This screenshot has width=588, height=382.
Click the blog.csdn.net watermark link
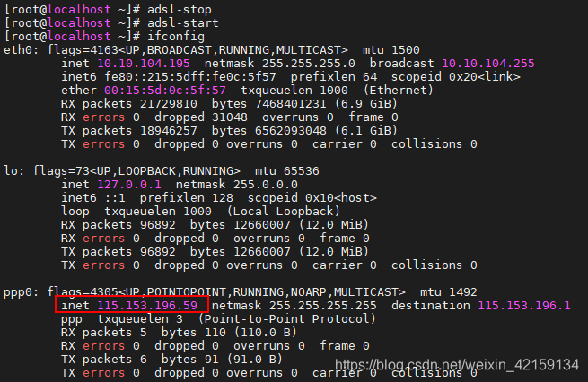(x=457, y=364)
